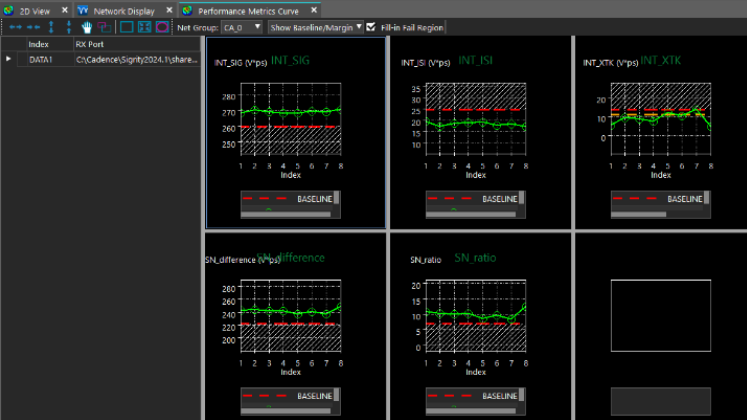Switch to the Network Display tab
The image size is (747, 420).
tap(123, 9)
